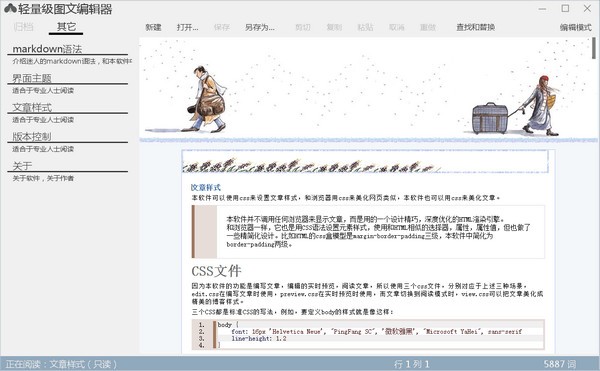Image resolution: width=600 pixels, height=371 pixels.
Task: Click 新建 in the toolbar
Action: pos(153,27)
